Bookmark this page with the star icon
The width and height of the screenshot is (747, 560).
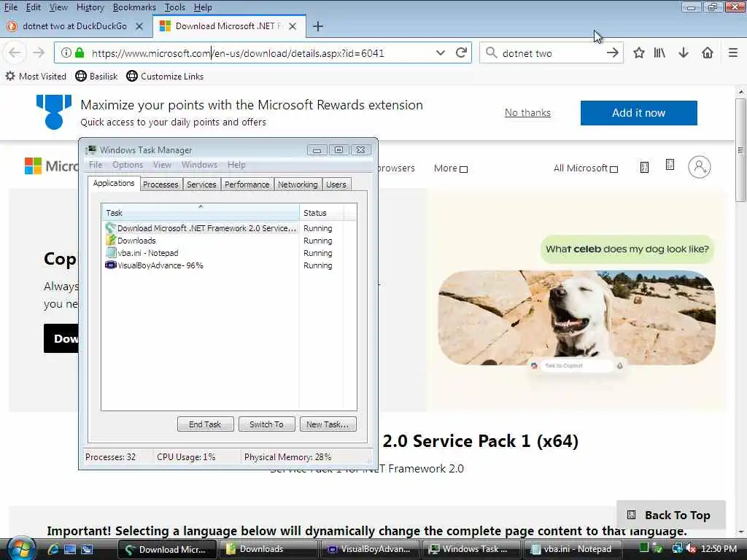coord(639,52)
